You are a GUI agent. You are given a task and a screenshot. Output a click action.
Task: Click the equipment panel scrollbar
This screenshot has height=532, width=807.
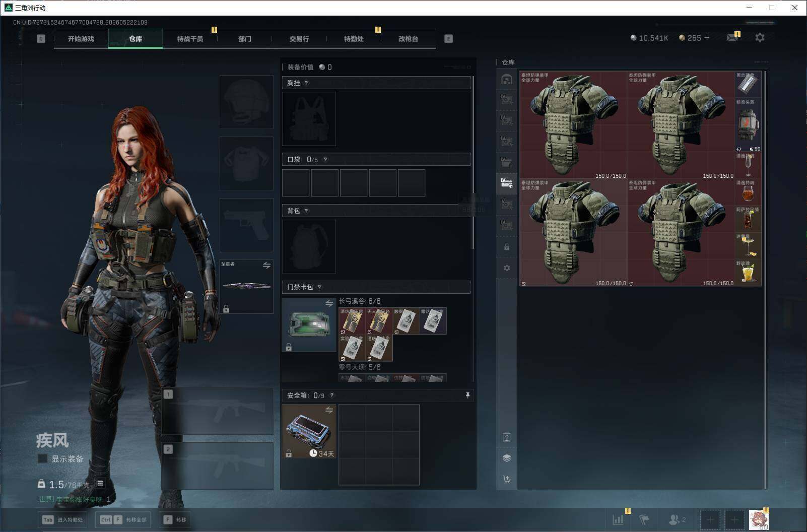(x=473, y=162)
